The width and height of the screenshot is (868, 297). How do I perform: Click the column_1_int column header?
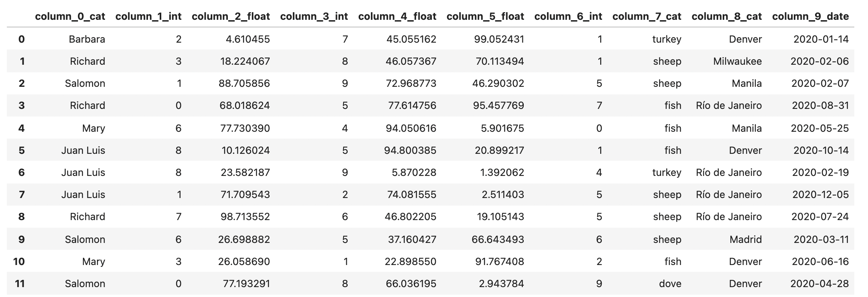pyautogui.click(x=148, y=16)
